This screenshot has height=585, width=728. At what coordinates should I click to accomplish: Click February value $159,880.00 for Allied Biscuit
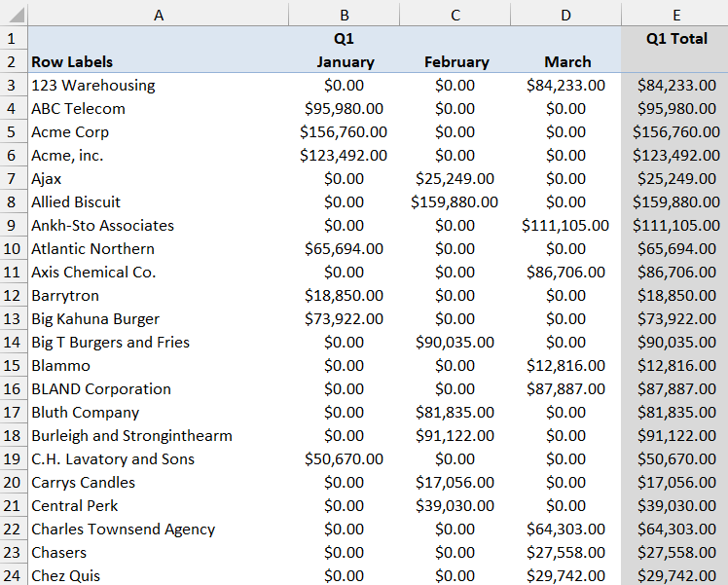click(455, 201)
